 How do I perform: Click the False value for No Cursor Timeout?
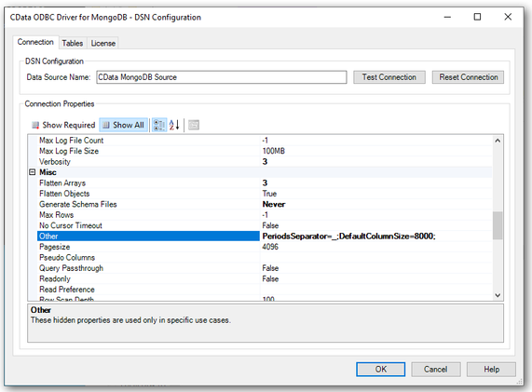(x=270, y=225)
